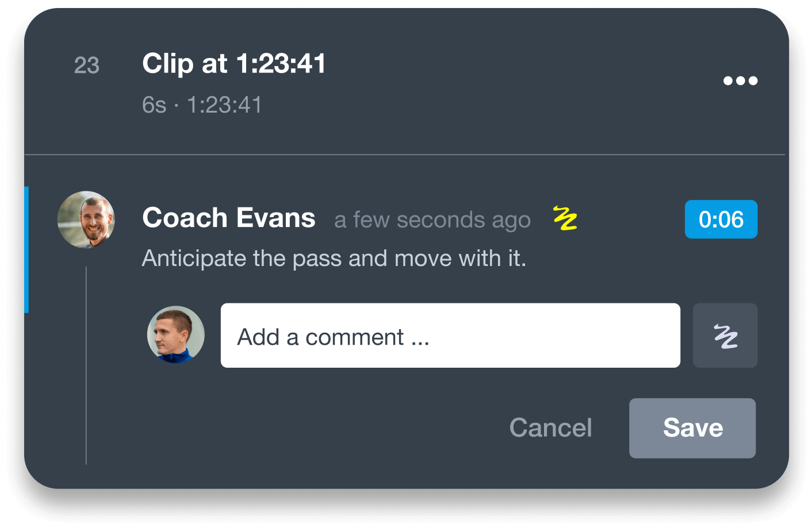Open Coach Evans's profile avatar
This screenshot has height=528, width=812.
click(85, 219)
